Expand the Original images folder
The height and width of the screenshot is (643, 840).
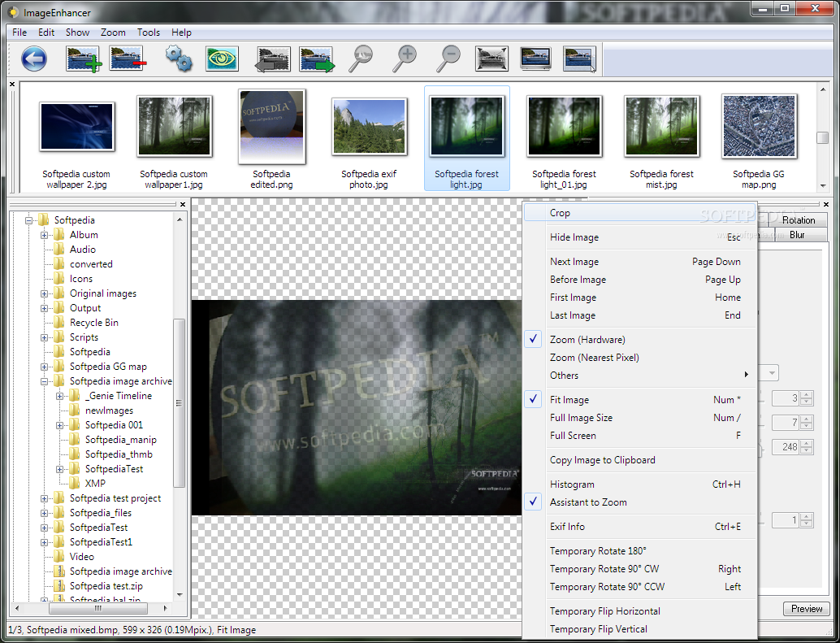(x=45, y=293)
